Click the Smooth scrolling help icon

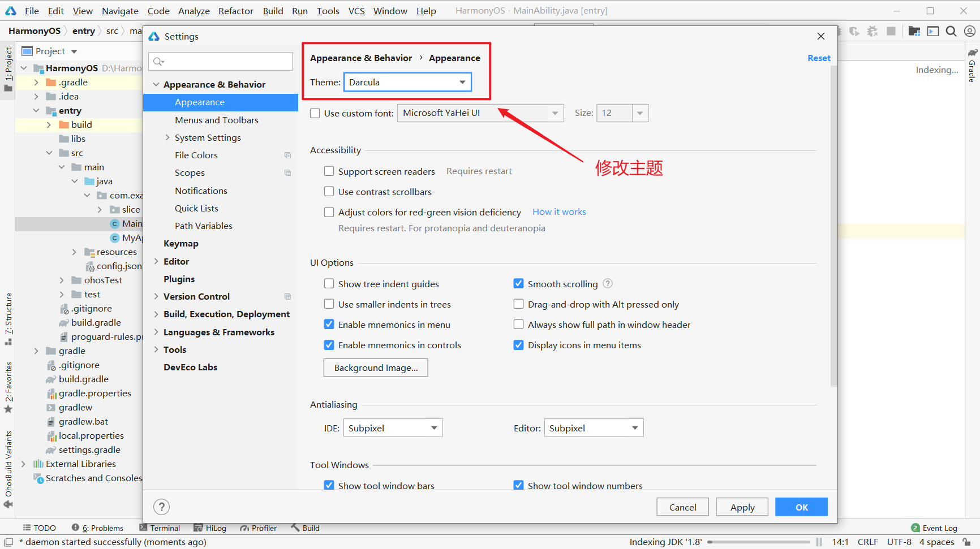point(608,283)
